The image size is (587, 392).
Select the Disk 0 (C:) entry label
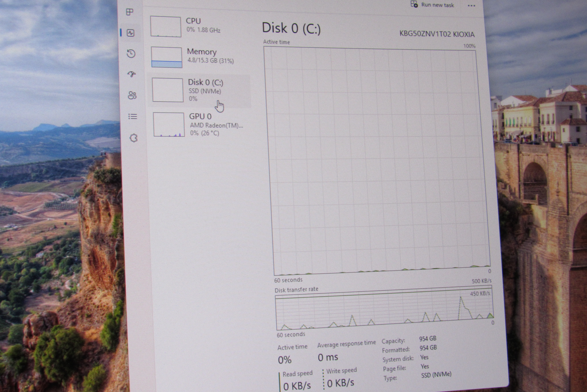click(x=206, y=83)
